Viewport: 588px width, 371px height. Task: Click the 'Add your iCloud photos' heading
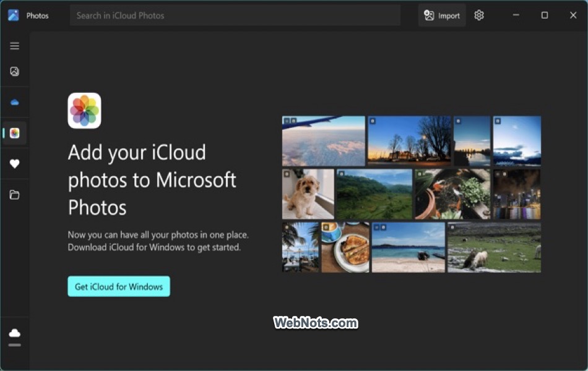152,180
